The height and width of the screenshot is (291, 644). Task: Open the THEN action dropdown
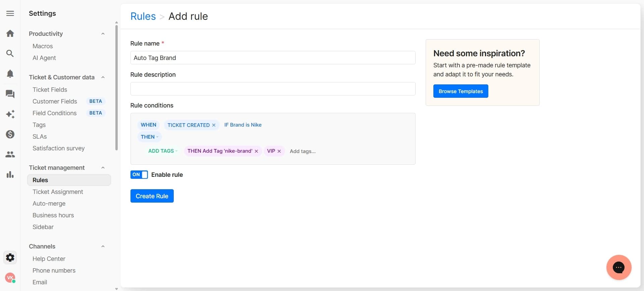point(150,137)
